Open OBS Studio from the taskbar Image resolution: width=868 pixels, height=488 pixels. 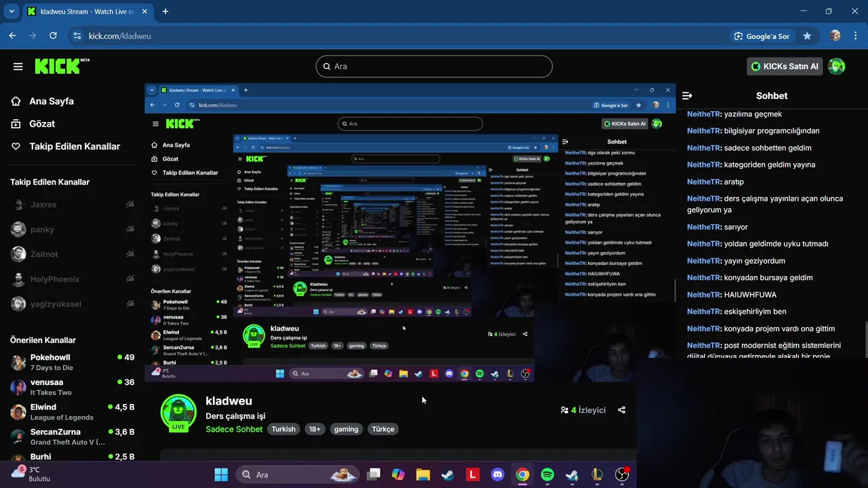622,474
